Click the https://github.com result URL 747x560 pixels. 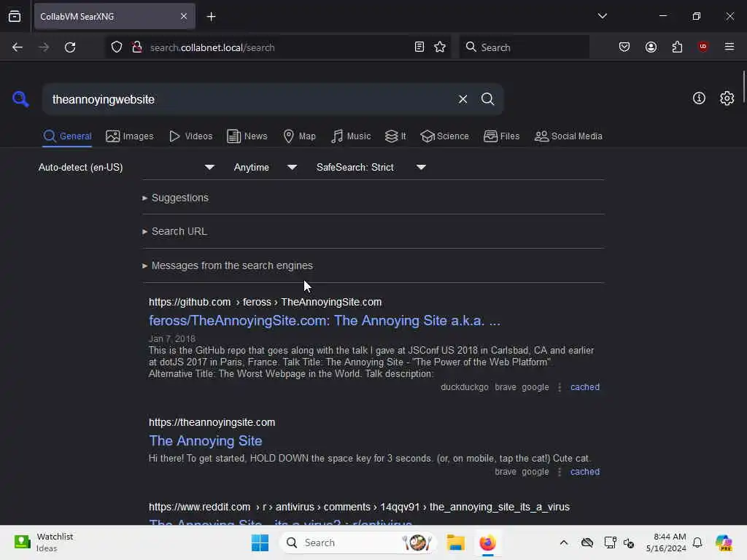(x=265, y=303)
